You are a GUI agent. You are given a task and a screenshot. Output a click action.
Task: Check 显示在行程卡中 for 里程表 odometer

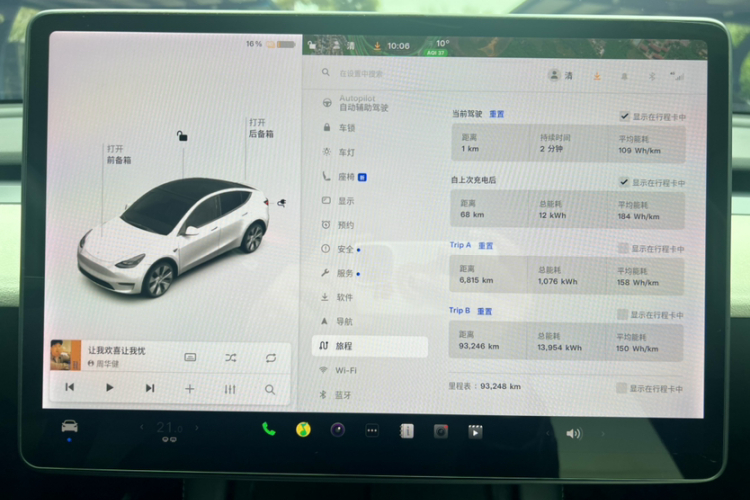[621, 388]
